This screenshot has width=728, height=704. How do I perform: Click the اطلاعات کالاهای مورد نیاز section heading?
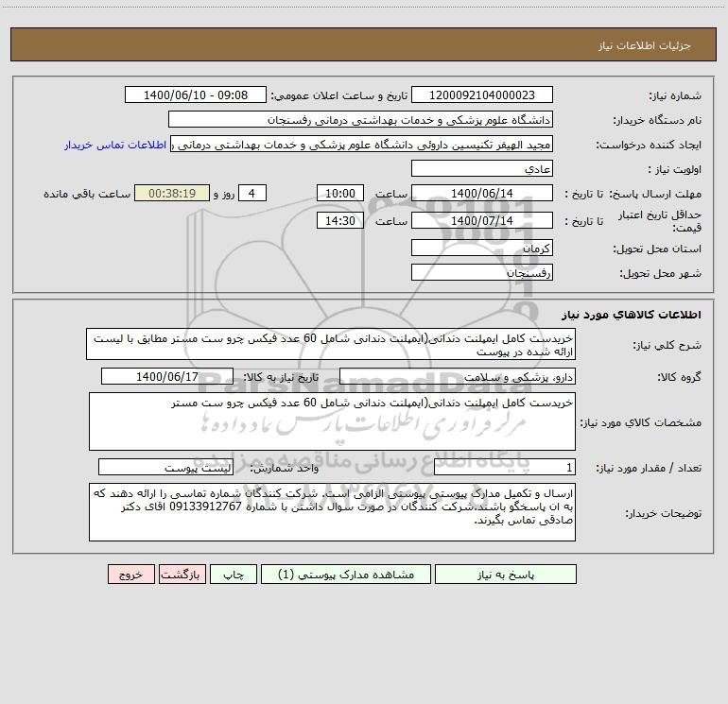click(x=632, y=315)
